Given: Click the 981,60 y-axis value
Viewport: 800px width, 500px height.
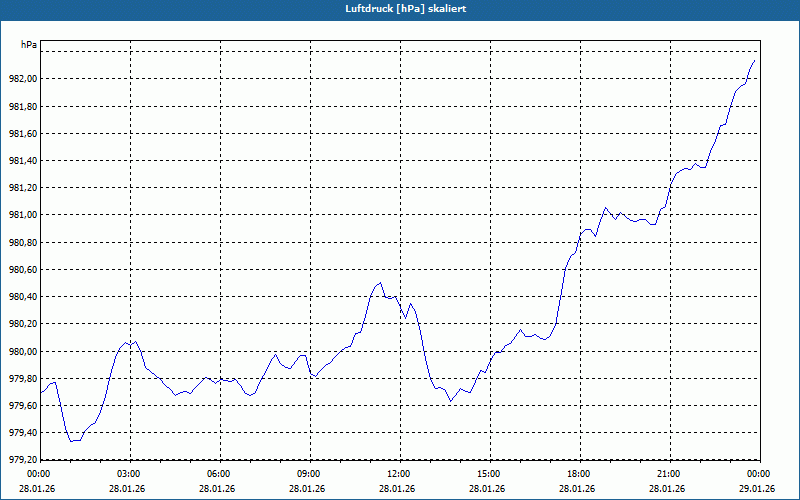Looking at the screenshot, I should point(23,133).
